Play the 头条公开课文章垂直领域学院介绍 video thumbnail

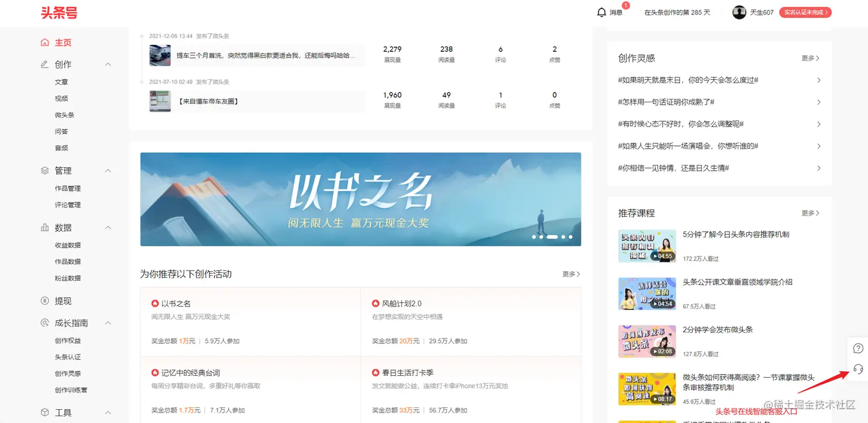pos(647,294)
